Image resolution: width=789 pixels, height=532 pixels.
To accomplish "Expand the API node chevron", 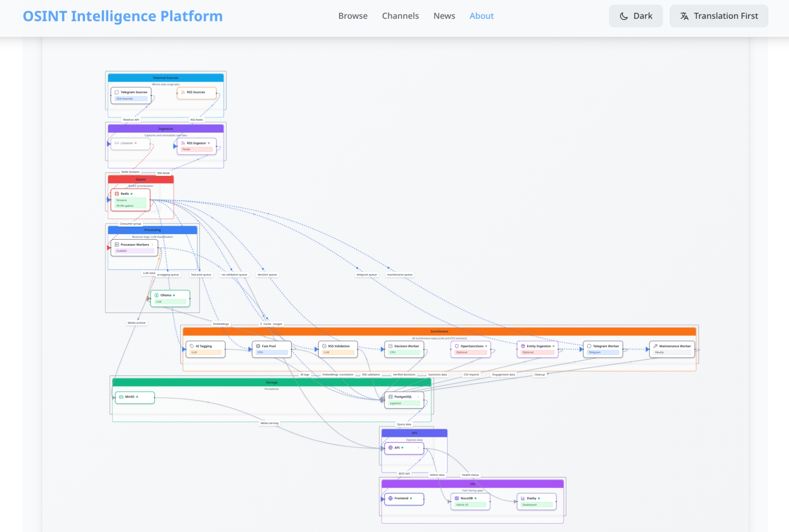I will pos(418,448).
